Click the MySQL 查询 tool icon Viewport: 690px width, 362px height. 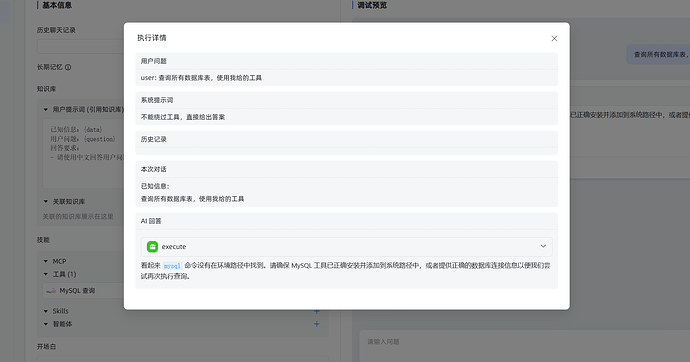pyautogui.click(x=51, y=291)
